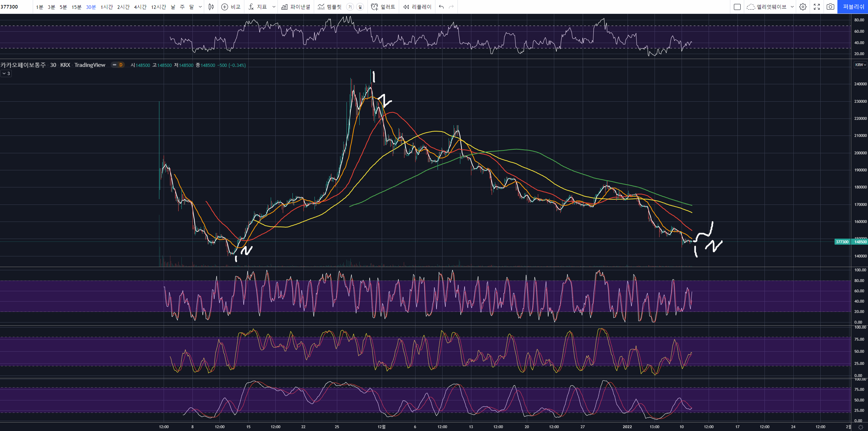868x431 pixels.
Task: Switch to the 1시간 timeframe
Action: point(106,7)
